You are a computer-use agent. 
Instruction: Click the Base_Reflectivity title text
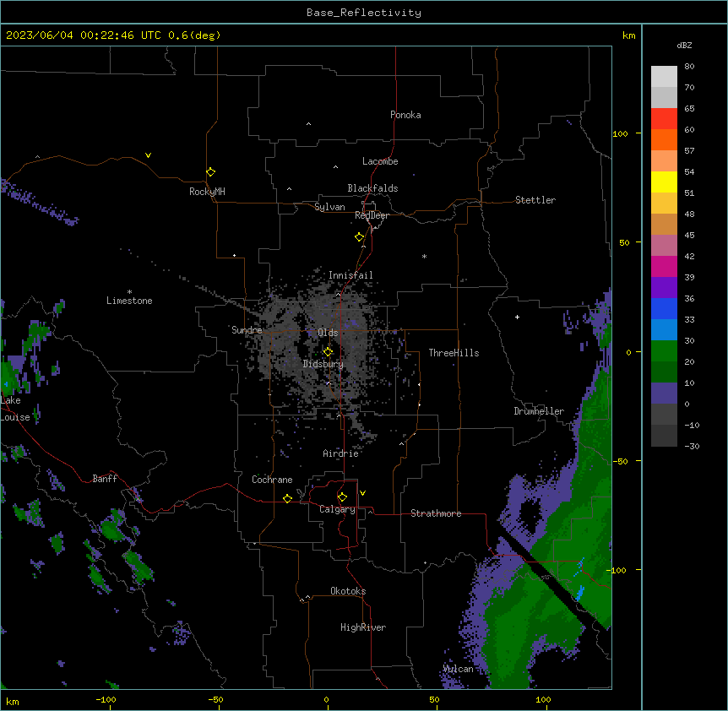coord(363,13)
